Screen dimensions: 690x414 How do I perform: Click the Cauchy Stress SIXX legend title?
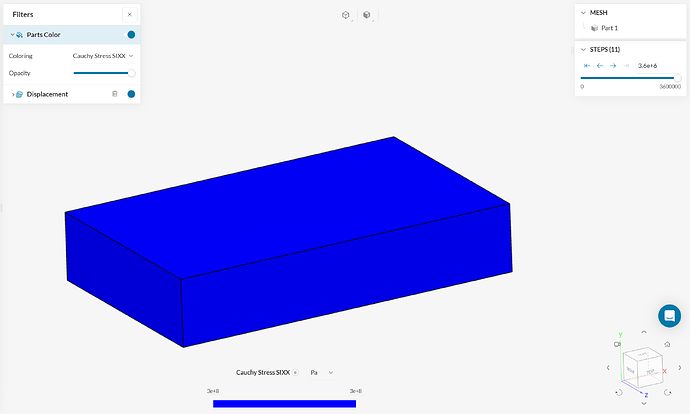(x=263, y=373)
